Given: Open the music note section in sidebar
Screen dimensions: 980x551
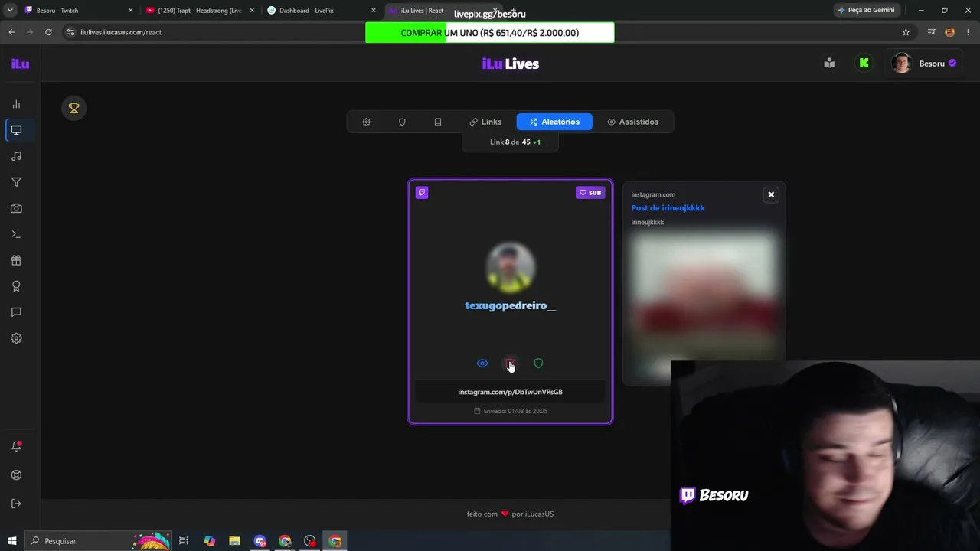Looking at the screenshot, I should pos(16,156).
